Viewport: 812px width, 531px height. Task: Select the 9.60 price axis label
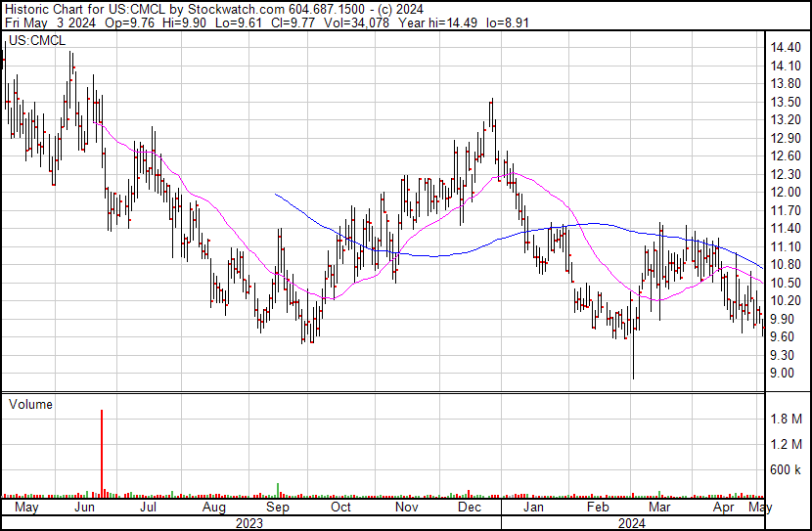point(782,337)
